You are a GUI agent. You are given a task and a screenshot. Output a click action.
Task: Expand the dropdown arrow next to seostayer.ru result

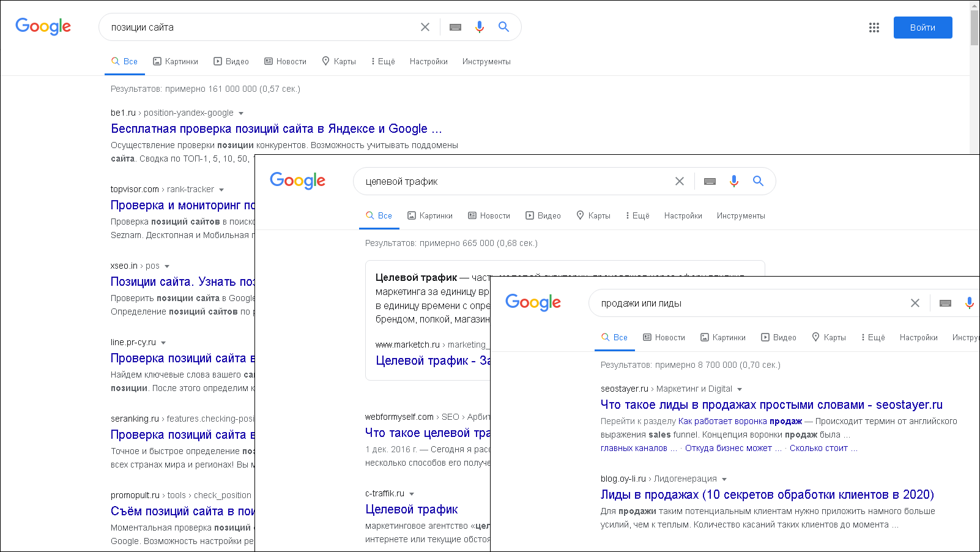[x=740, y=389]
